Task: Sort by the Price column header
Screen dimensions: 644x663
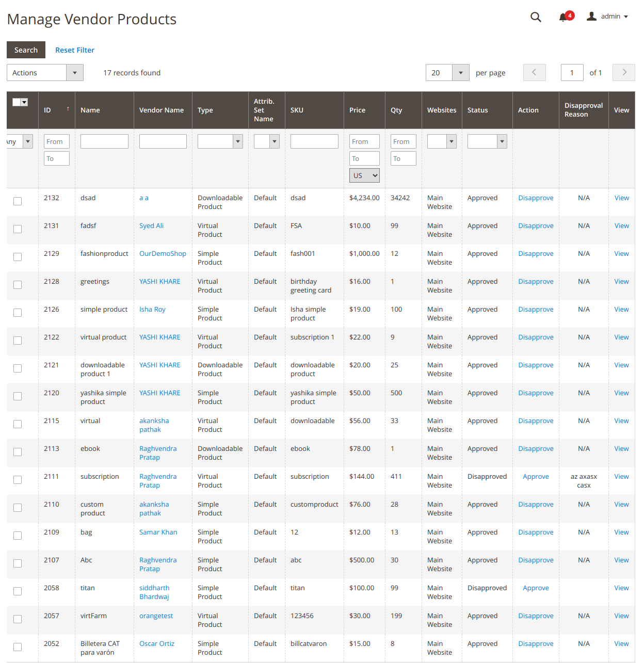Action: pyautogui.click(x=357, y=110)
